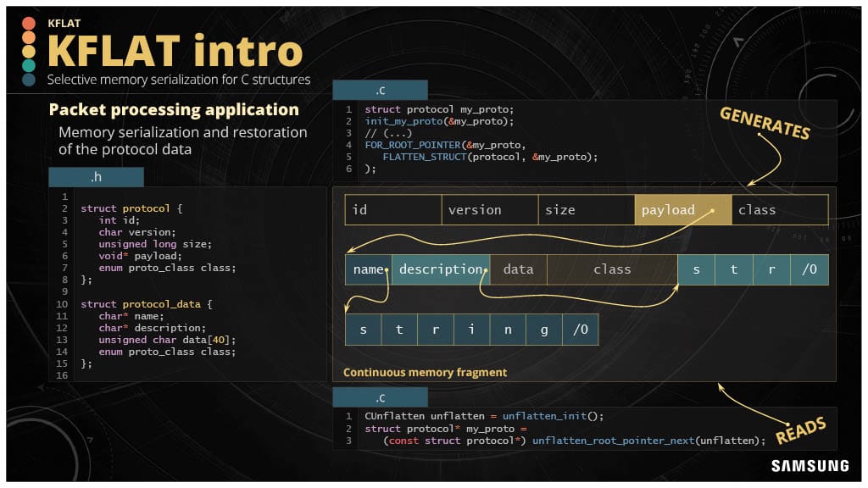The image size is (868, 488).
Task: Click the 'char* name;' code line
Action: (131, 317)
